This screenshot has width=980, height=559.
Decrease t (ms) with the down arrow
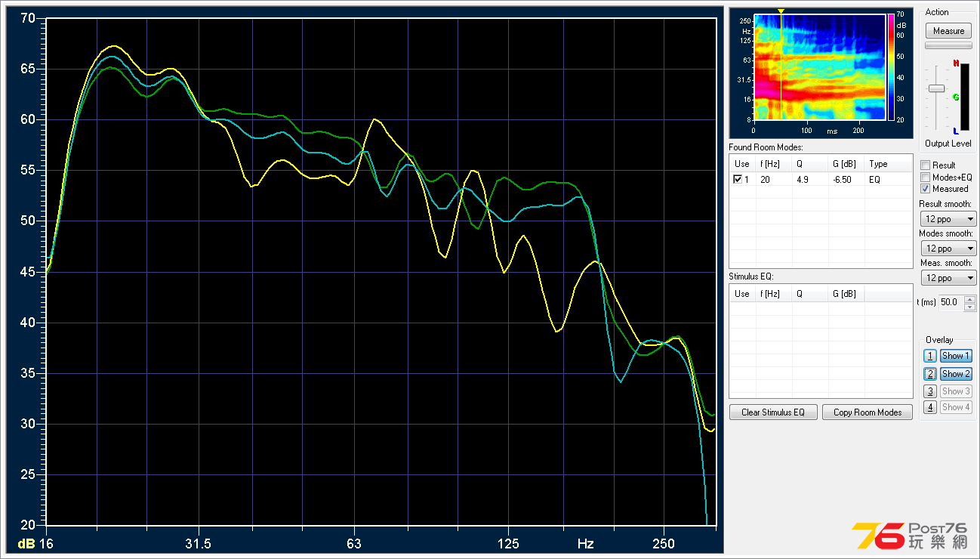click(x=970, y=306)
